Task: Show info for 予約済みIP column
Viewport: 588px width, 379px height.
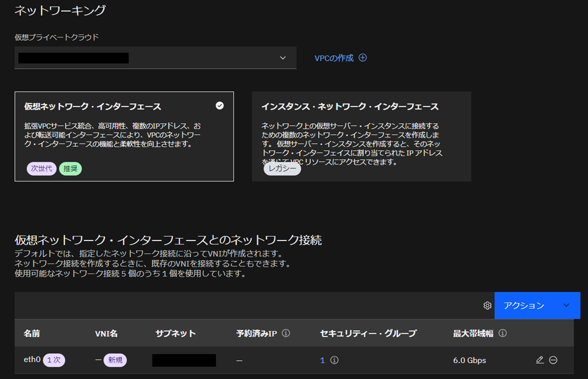Action: (286, 333)
